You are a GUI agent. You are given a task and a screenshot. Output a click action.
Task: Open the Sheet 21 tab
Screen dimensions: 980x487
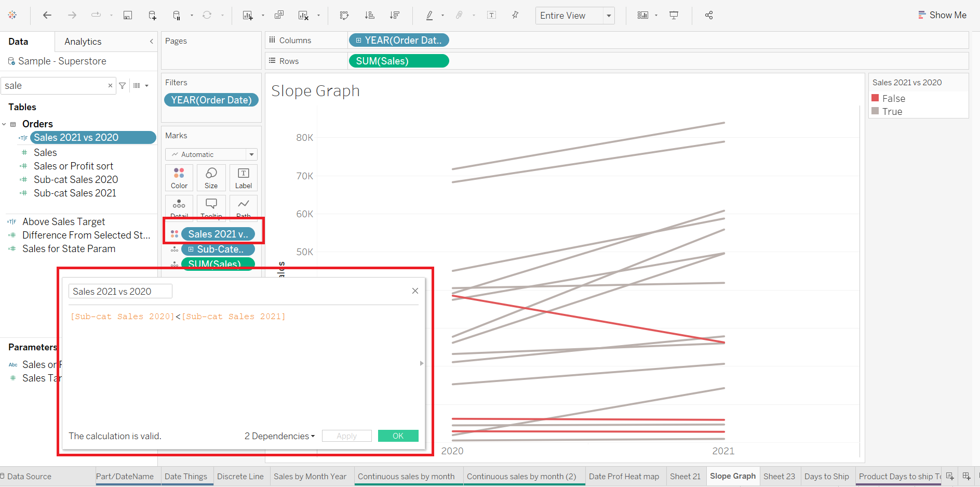click(x=685, y=476)
